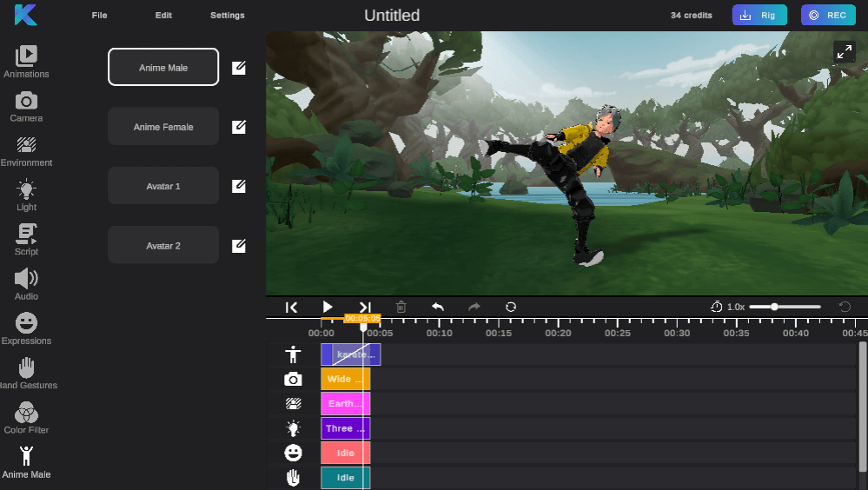The image size is (868, 490).
Task: Open the Camera panel in sidebar
Action: [26, 106]
